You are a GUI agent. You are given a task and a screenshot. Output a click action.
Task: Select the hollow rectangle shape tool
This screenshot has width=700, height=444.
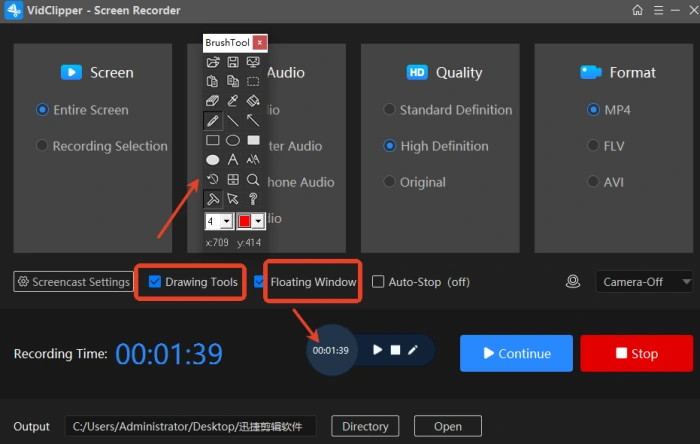click(x=212, y=140)
